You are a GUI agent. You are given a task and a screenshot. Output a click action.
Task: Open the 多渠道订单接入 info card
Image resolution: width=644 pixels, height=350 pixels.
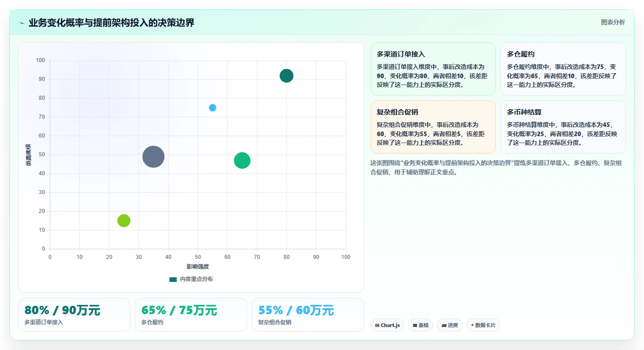tap(433, 69)
